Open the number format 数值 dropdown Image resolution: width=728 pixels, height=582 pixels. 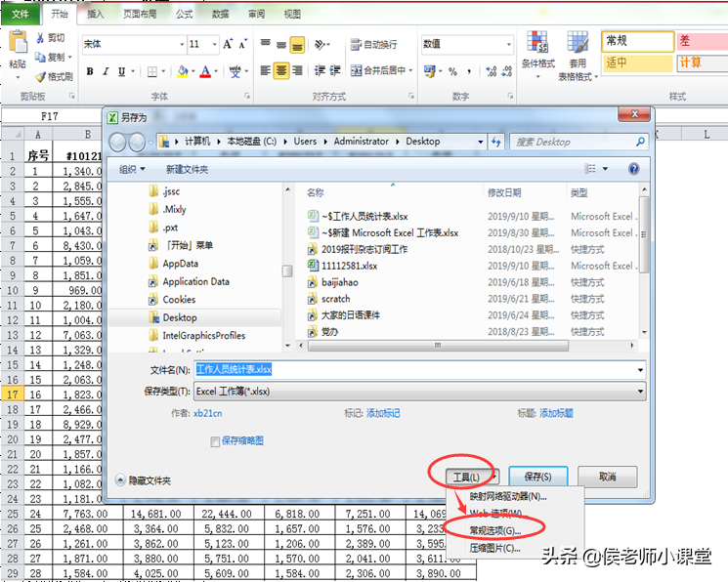509,45
